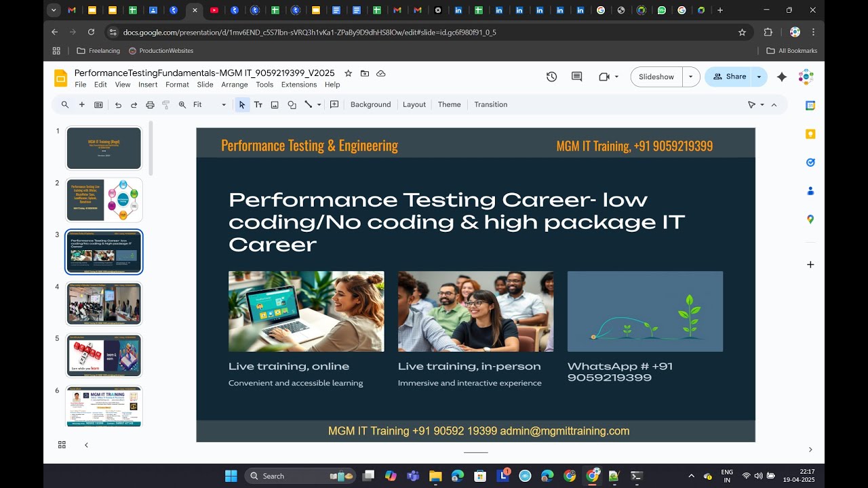Show all comments panel

click(576, 77)
